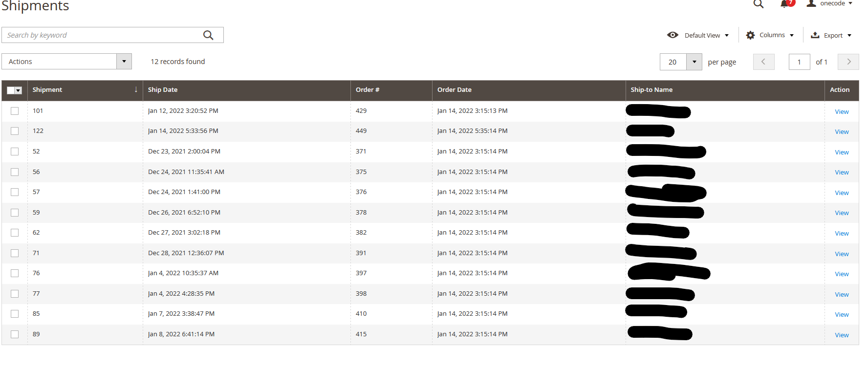
Task: View shipment 62 details
Action: point(842,234)
